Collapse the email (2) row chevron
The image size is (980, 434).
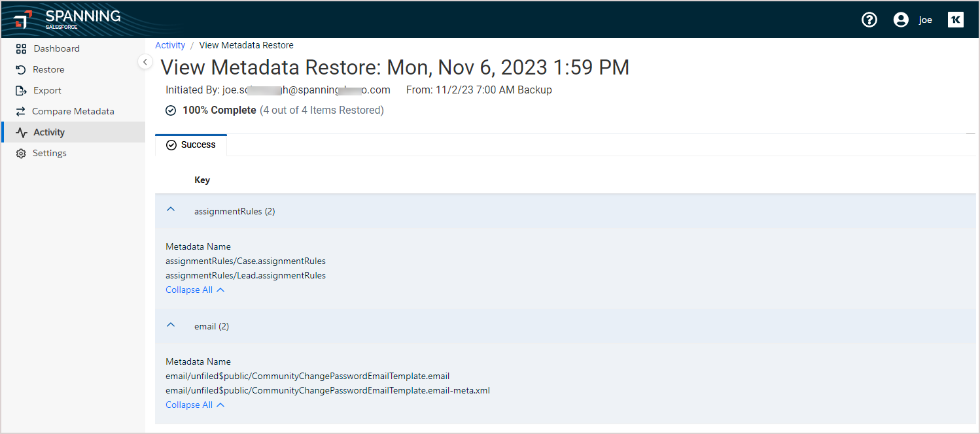pos(171,325)
